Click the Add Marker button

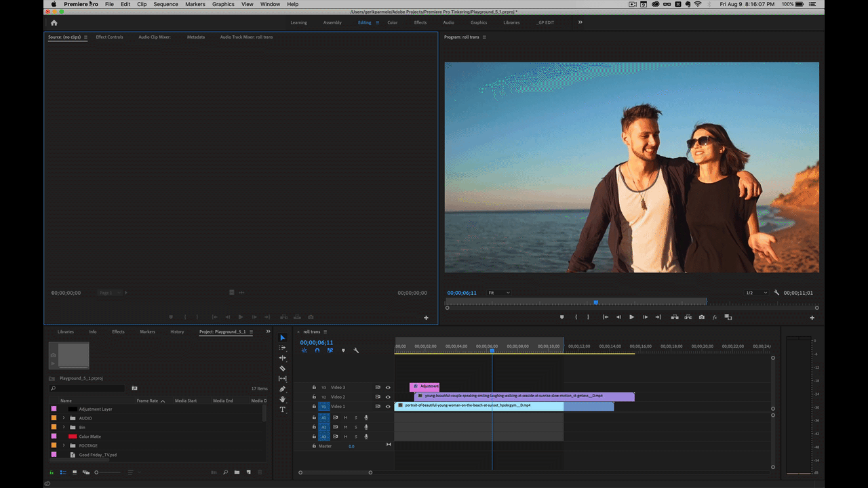561,317
